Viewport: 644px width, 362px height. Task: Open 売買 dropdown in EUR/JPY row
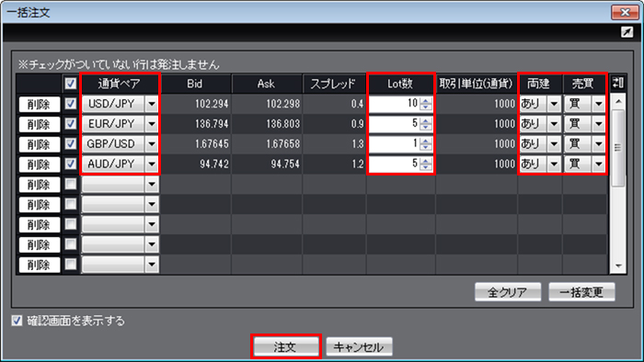[x=598, y=124]
